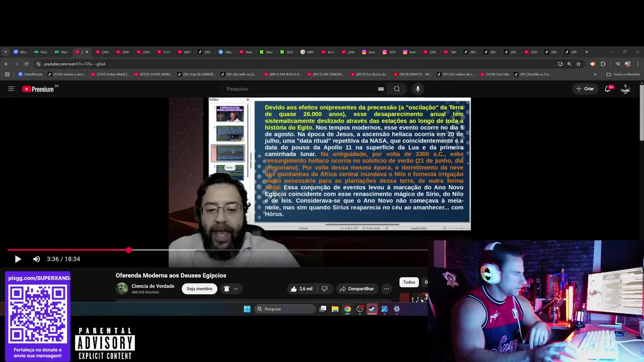Go back with browser back arrow

tap(6, 64)
